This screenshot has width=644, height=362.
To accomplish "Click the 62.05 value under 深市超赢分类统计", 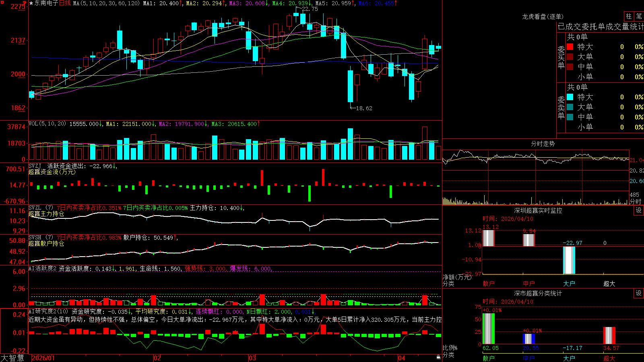I will [x=491, y=348].
